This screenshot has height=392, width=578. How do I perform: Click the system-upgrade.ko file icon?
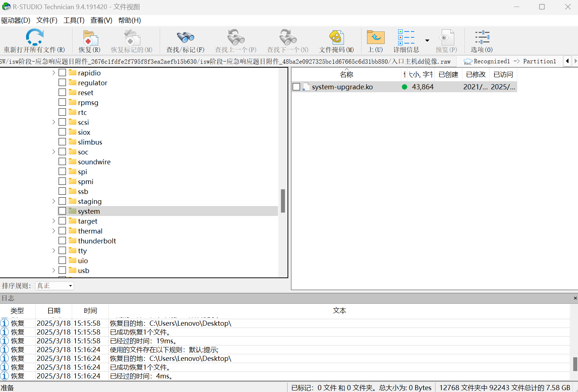(306, 87)
